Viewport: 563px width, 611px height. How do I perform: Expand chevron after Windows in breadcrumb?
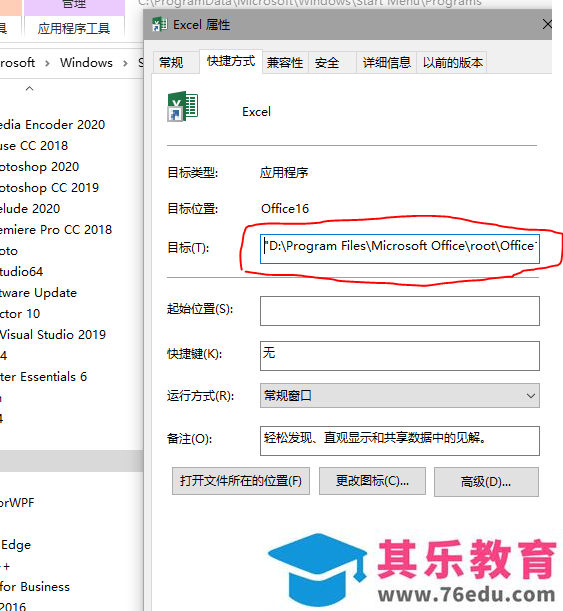(125, 63)
